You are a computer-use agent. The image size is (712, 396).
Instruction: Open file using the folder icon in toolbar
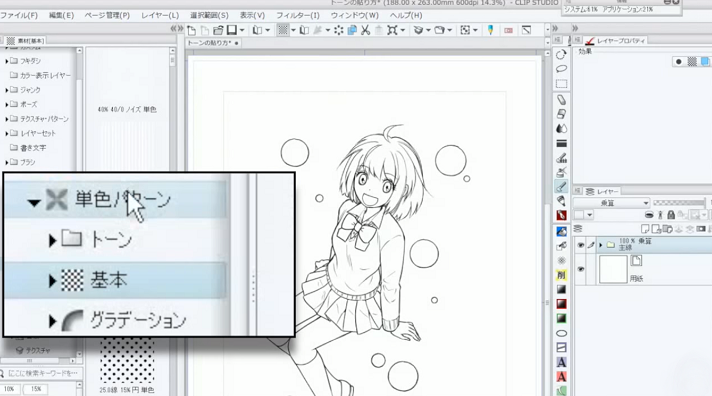(218, 30)
